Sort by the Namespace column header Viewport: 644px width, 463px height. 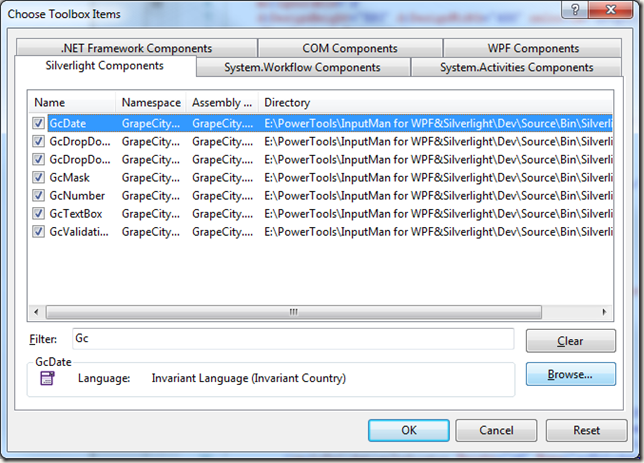click(x=151, y=102)
